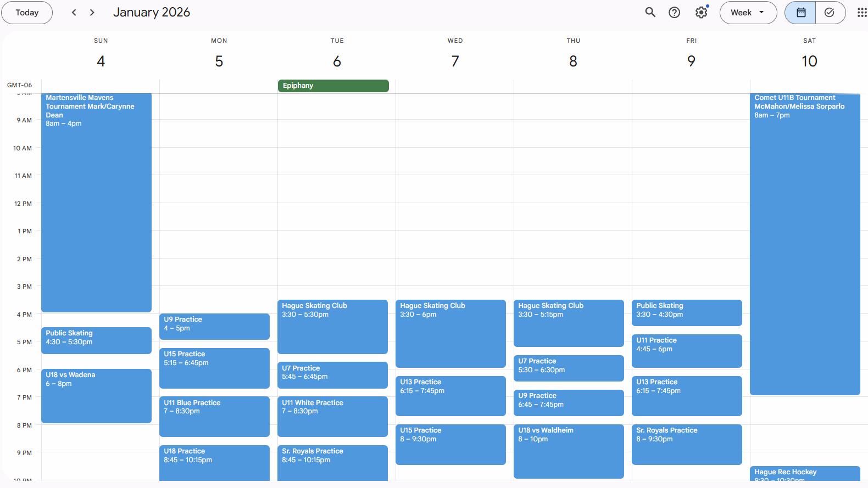
Task: Select Sunday 4 date header
Action: coord(101,61)
